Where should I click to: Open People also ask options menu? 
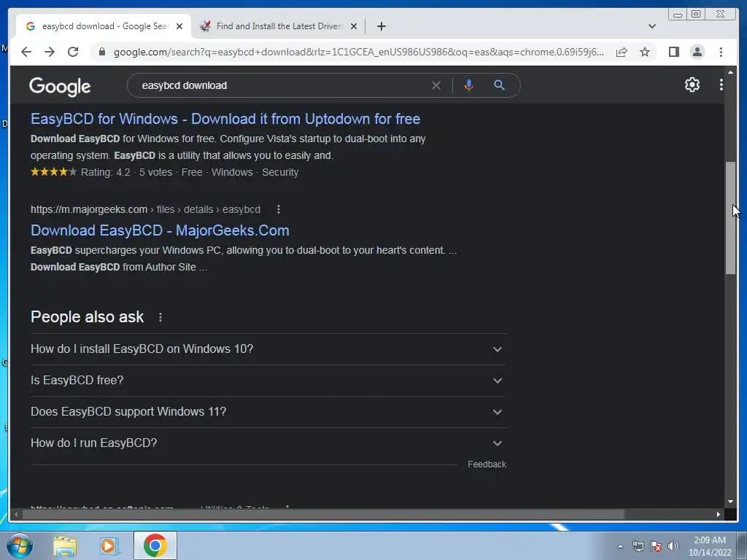160,317
